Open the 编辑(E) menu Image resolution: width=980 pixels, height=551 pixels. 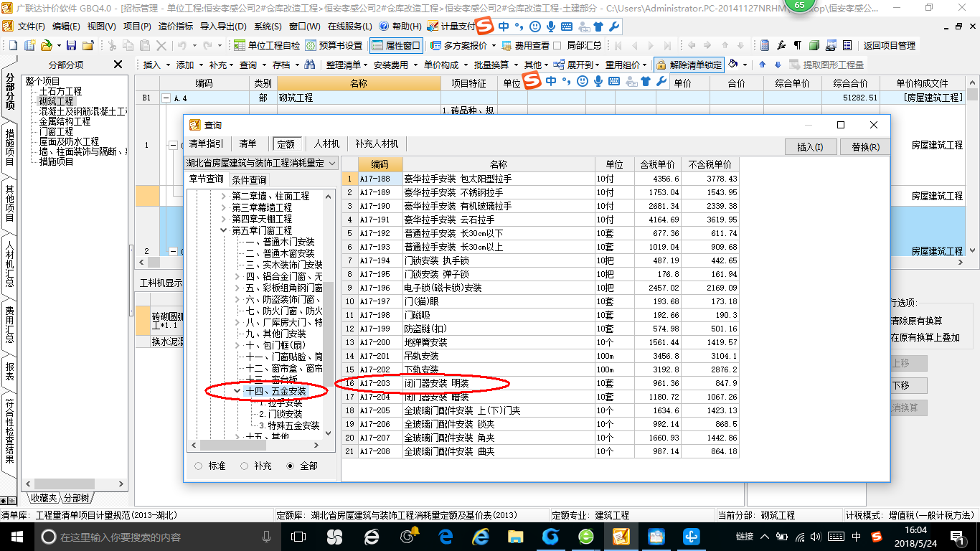[66, 26]
